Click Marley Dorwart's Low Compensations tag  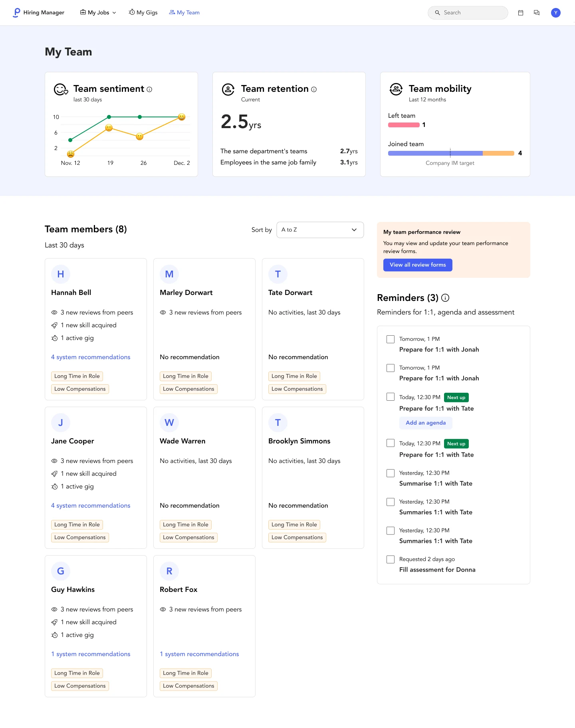point(188,389)
